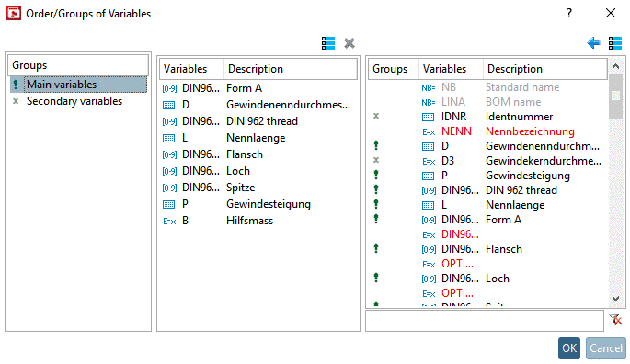Click the help question mark button

click(x=569, y=13)
